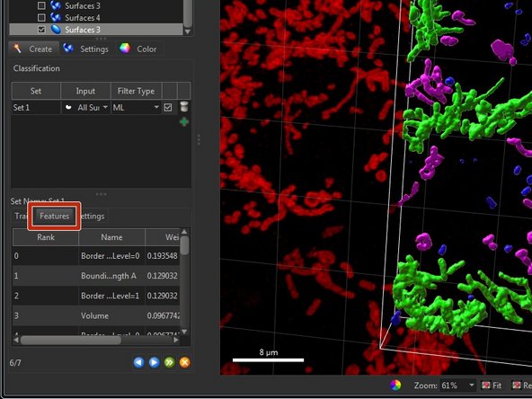This screenshot has width=532, height=399.
Task: Click the features table scroll down arrow
Action: pos(184,332)
